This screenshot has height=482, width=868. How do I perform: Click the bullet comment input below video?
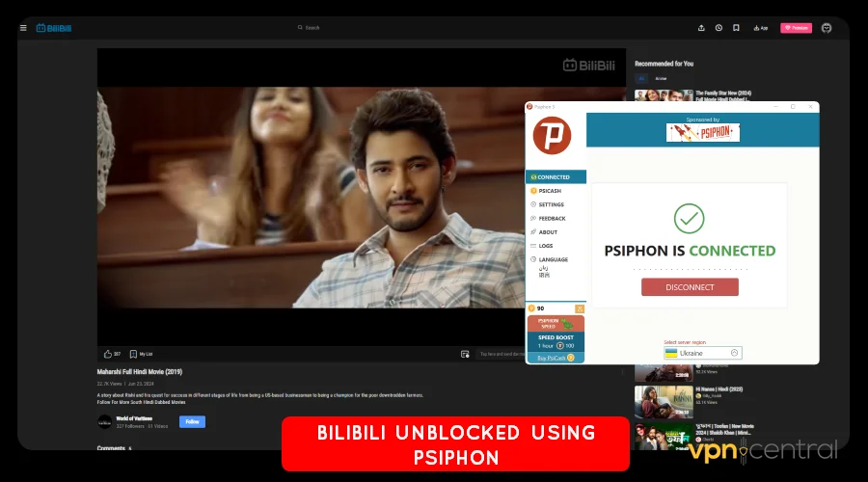pyautogui.click(x=501, y=354)
